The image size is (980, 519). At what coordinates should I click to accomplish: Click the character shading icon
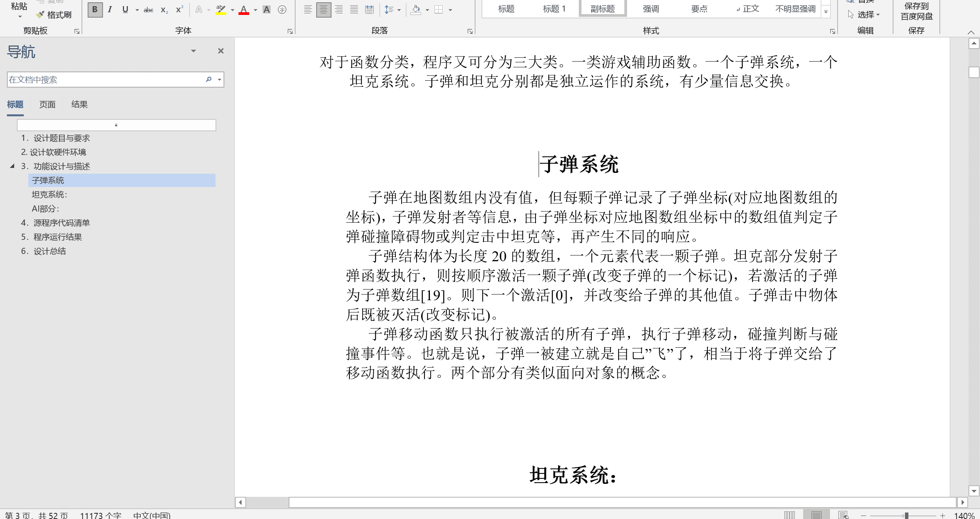(x=267, y=10)
